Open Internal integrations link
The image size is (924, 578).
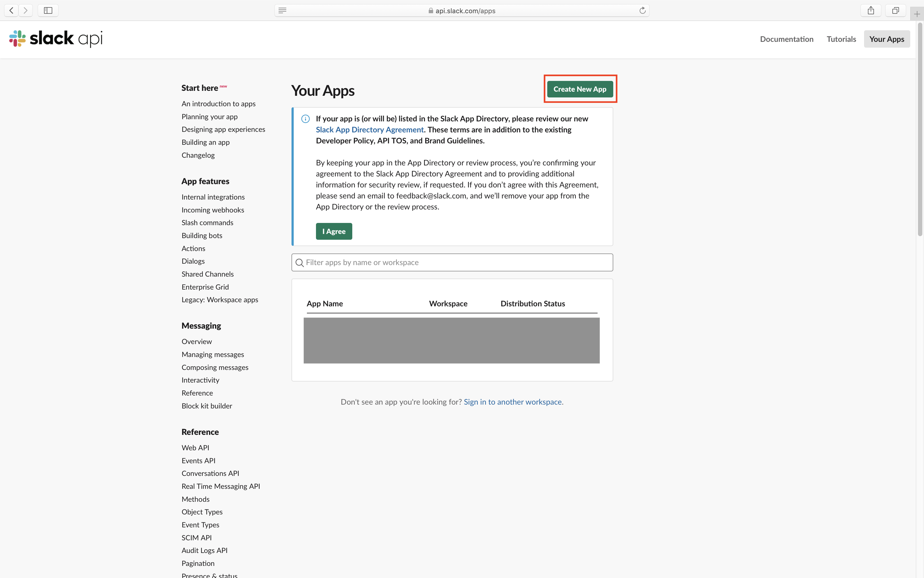point(213,197)
